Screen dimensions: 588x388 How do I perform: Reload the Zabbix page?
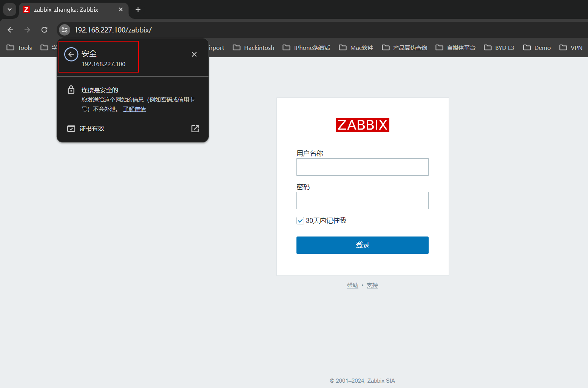click(x=44, y=30)
